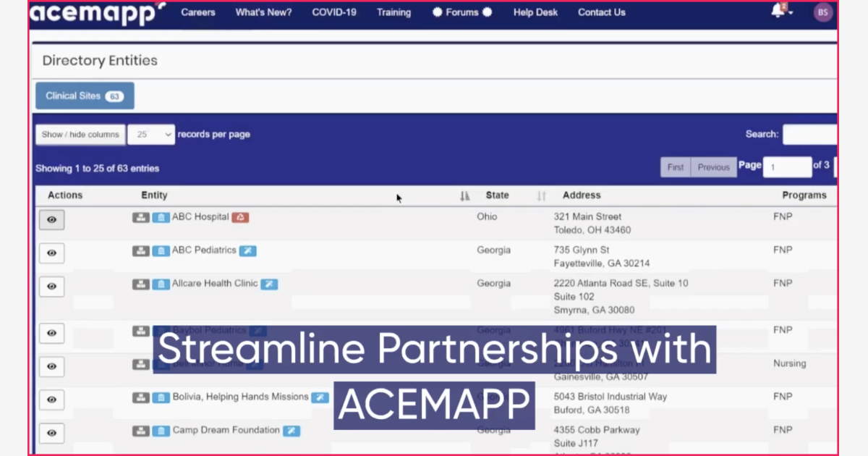Open the organization chart icon for ABC Hospital
The image size is (868, 456).
click(141, 217)
